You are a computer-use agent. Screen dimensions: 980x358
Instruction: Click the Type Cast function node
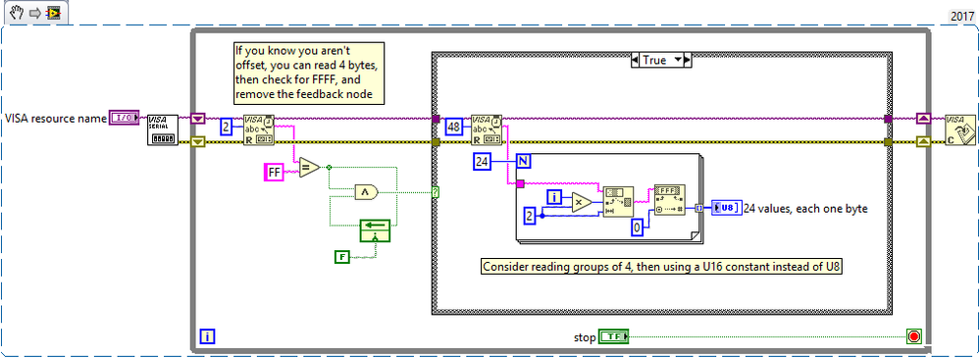[x=670, y=200]
